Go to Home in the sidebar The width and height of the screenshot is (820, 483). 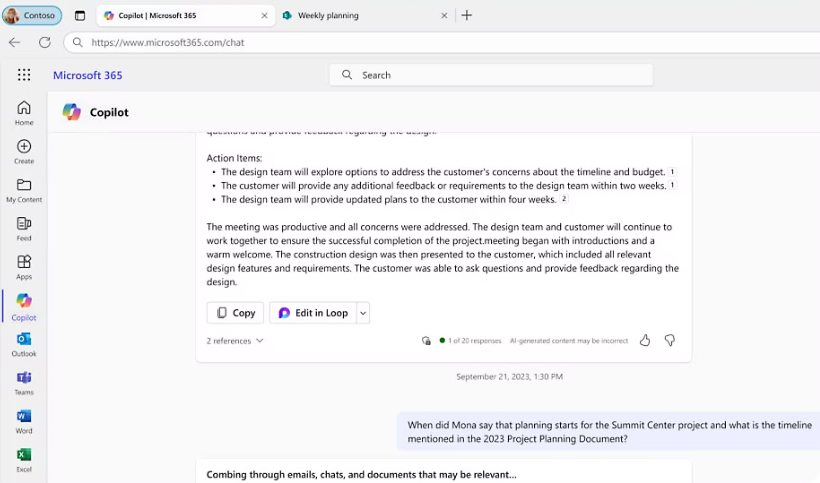coord(24,112)
